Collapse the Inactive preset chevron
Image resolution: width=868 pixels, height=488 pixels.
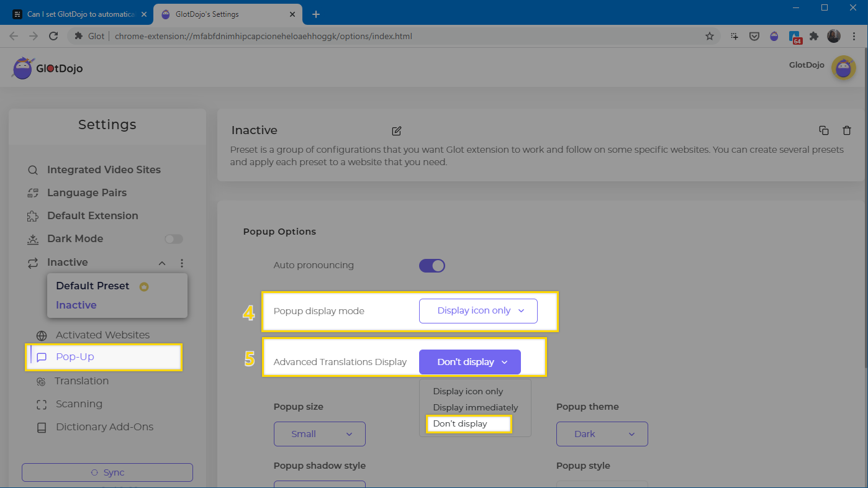point(162,263)
